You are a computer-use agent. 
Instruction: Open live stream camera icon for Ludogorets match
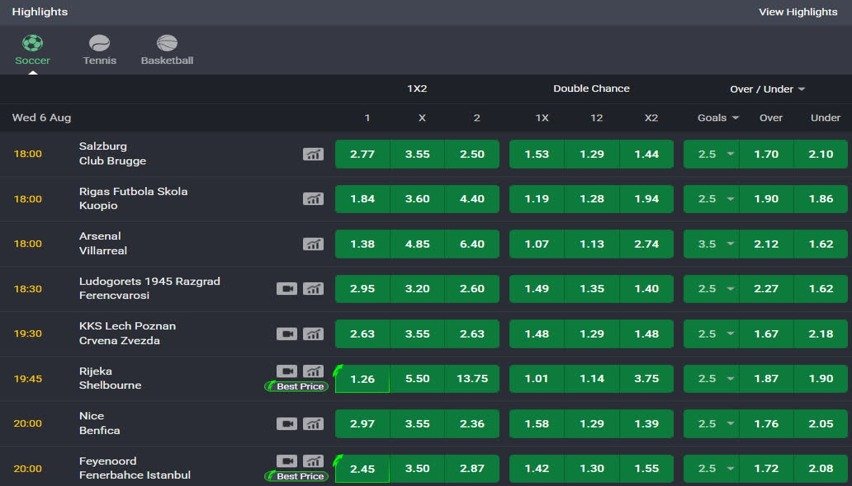[287, 289]
